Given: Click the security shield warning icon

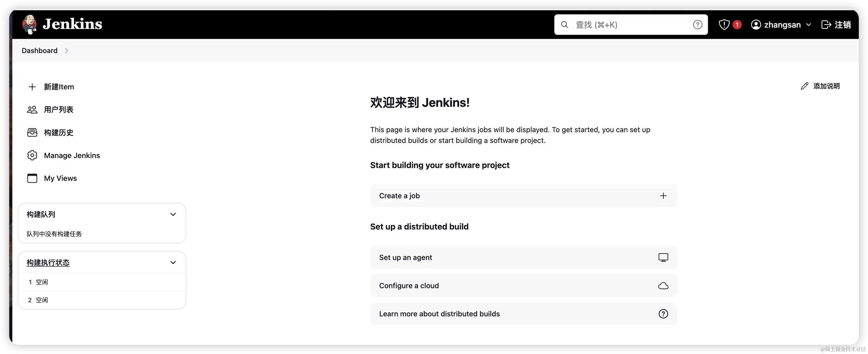Looking at the screenshot, I should point(724,25).
